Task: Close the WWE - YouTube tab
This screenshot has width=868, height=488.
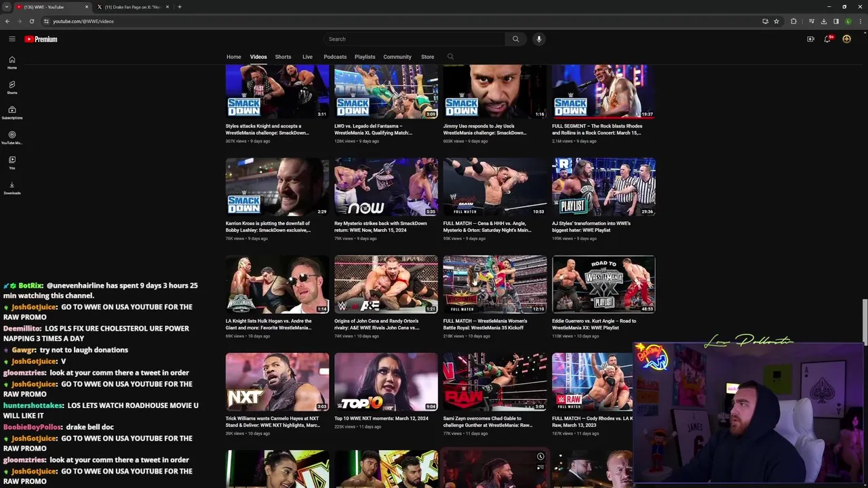Action: (87, 7)
